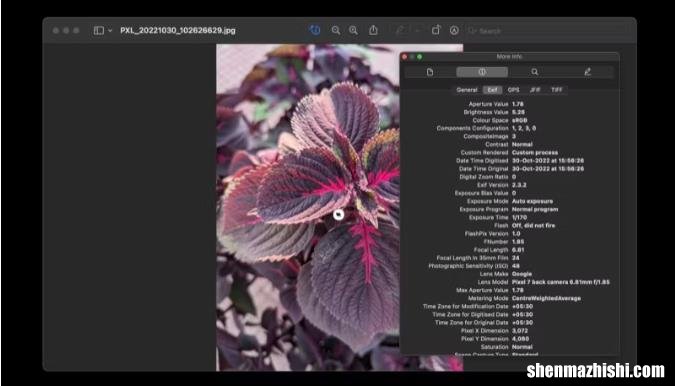Click Lens Make value Google

(522, 274)
